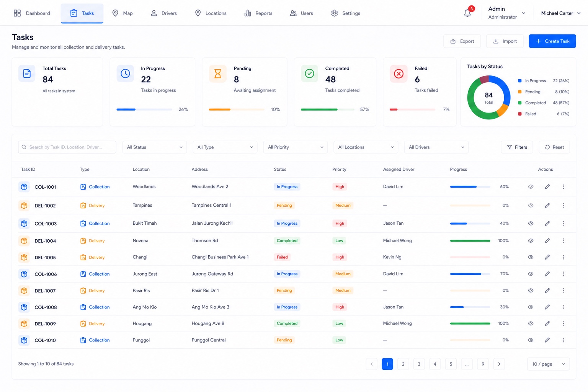View task DEL-1004 via eye icon
Image resolution: width=588 pixels, height=392 pixels.
click(531, 241)
